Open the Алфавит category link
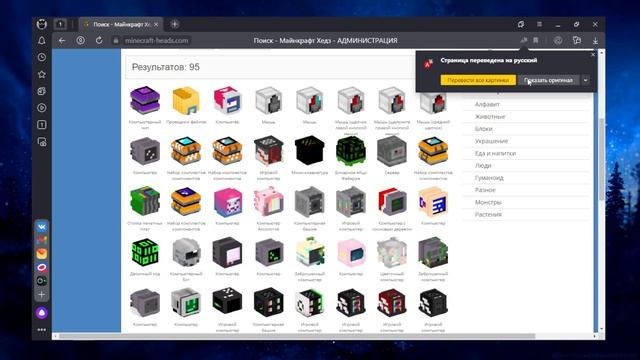 tap(487, 104)
